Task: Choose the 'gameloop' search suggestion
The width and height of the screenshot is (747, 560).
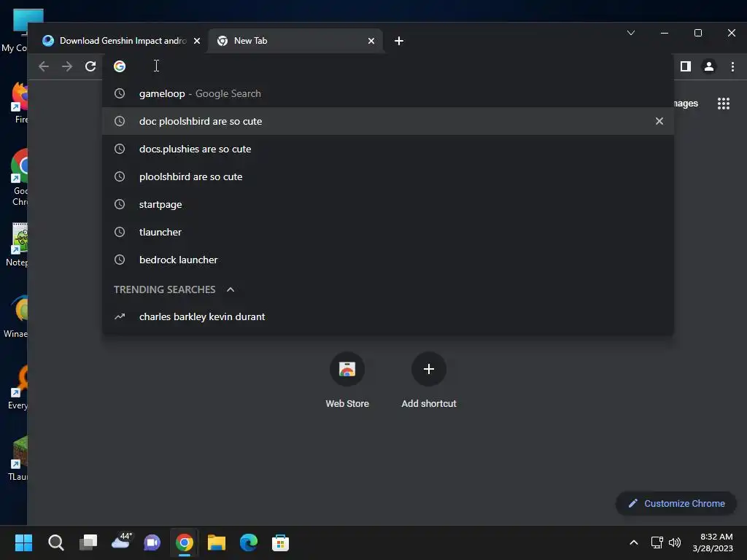Action: 388,93
